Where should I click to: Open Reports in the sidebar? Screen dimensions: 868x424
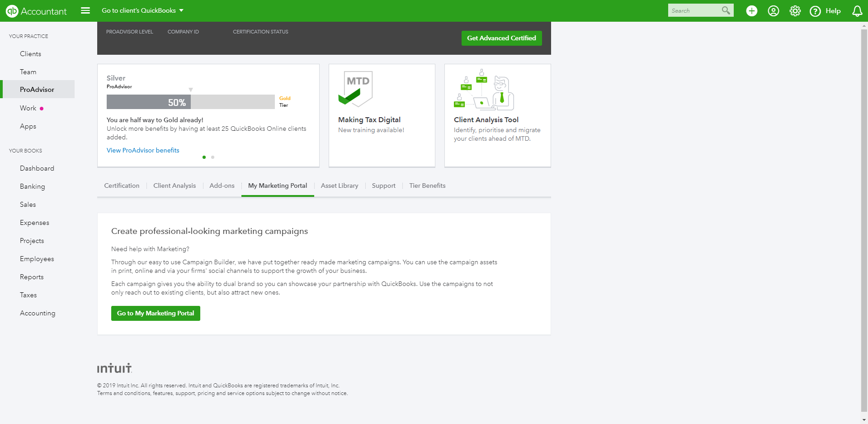coord(32,277)
